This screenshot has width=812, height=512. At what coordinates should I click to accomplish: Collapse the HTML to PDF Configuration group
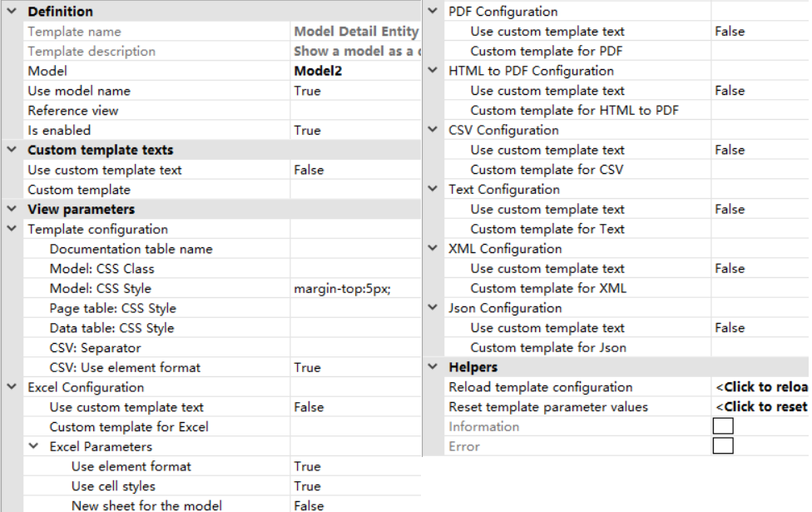coord(433,70)
